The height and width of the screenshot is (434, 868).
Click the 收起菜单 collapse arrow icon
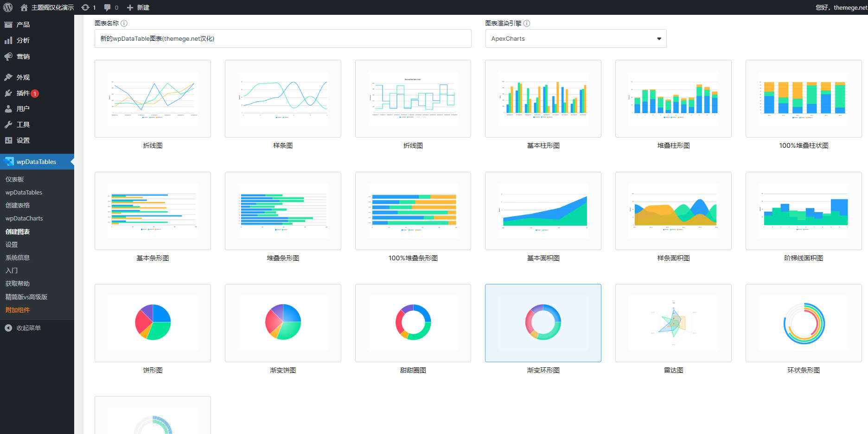8,328
